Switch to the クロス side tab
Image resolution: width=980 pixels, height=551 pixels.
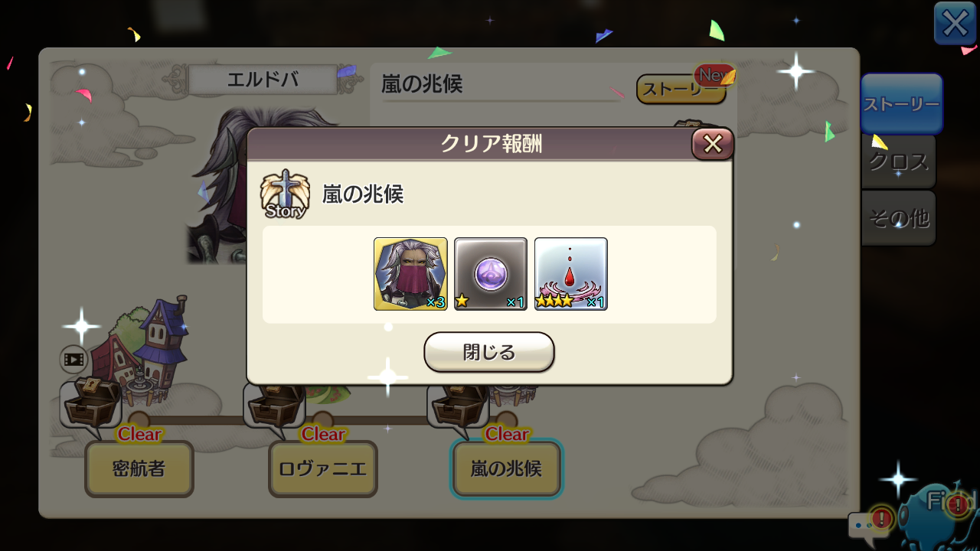coord(899,162)
